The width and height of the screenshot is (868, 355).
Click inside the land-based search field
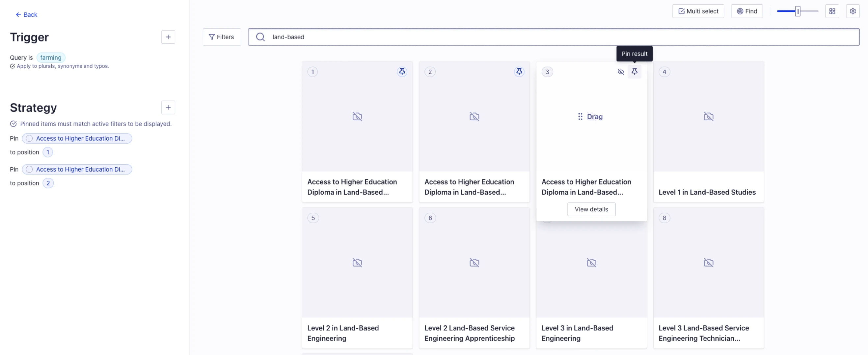(371, 37)
